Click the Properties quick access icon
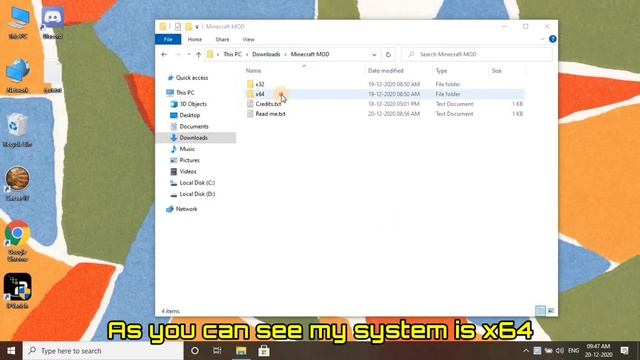 click(x=178, y=27)
